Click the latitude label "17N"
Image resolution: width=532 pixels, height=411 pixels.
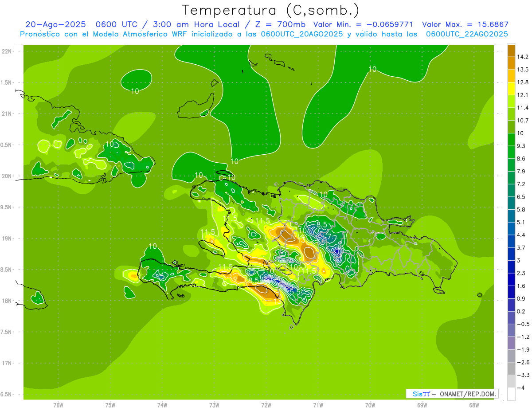(7, 363)
